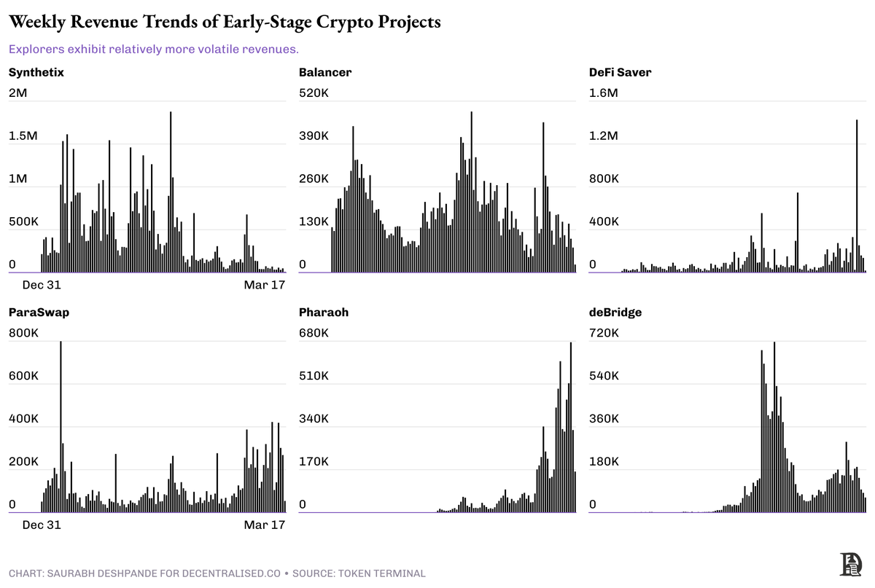Click the 800K axis label on ParaSwap chart
The image size is (875, 588).
pos(23,334)
